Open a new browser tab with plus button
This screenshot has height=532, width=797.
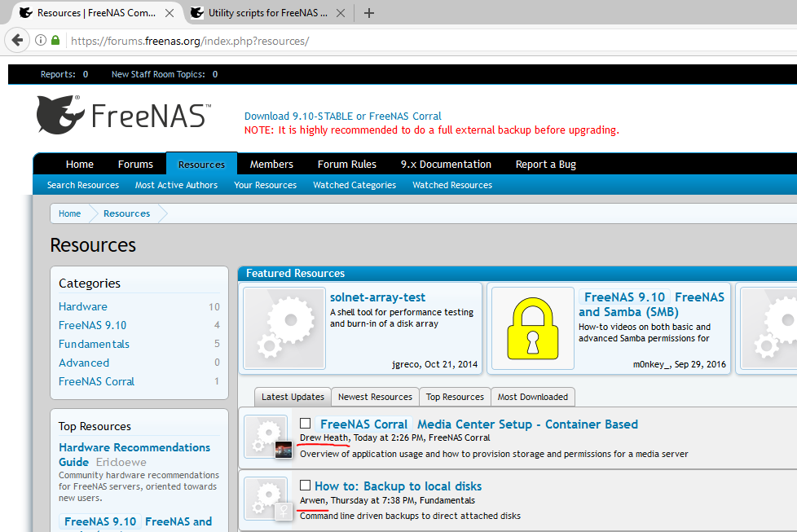point(369,13)
